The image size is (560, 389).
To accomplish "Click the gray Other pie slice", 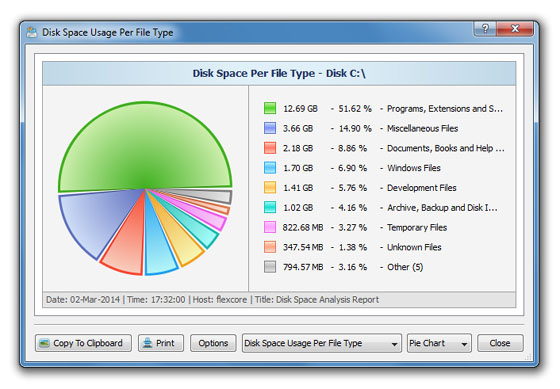I will (x=218, y=196).
